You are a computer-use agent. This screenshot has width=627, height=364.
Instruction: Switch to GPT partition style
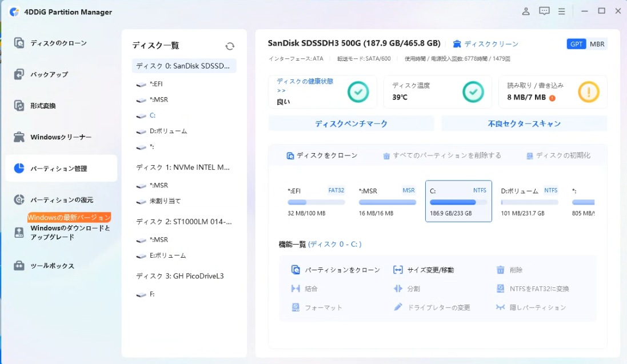pos(576,44)
